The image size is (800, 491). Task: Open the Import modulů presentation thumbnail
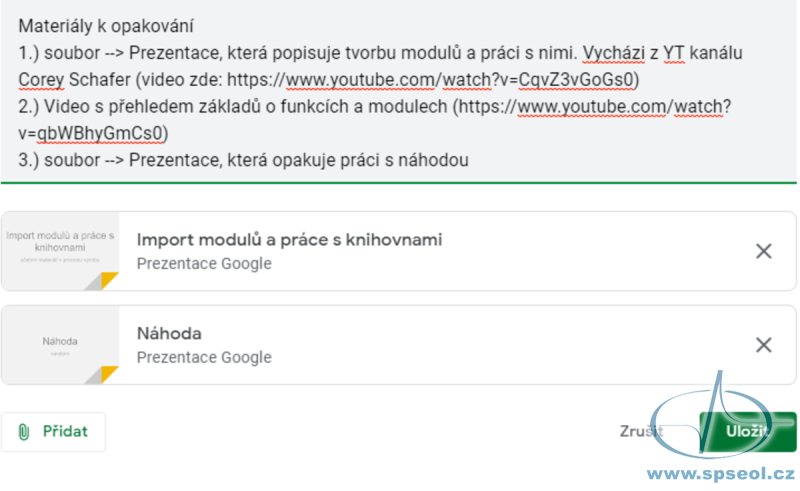[60, 251]
